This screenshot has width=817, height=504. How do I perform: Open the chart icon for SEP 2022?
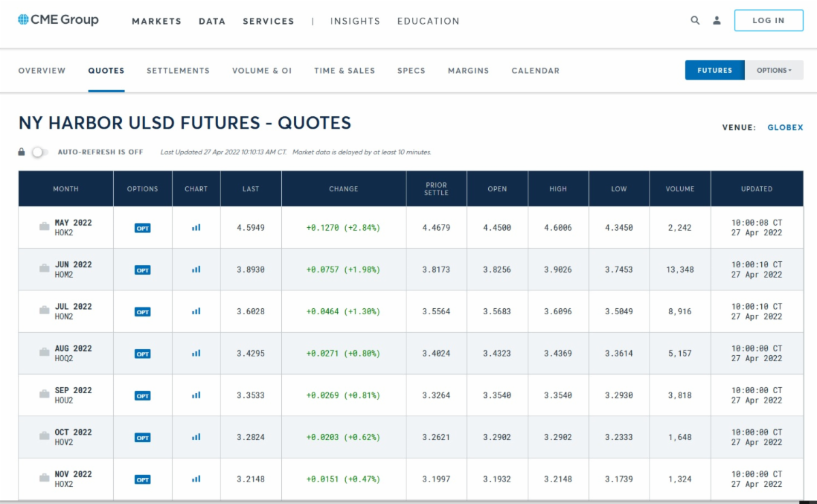[x=196, y=395]
